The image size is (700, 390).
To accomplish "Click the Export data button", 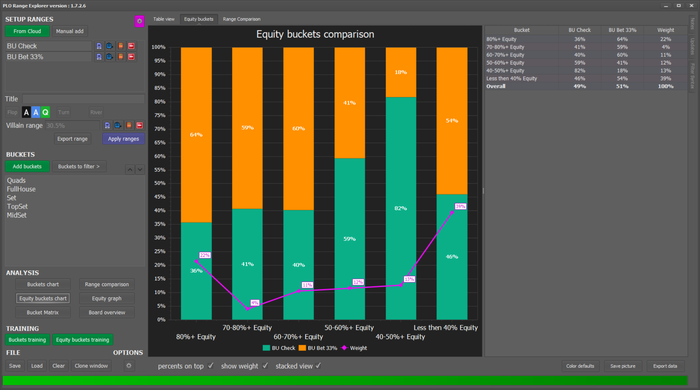I will click(665, 366).
